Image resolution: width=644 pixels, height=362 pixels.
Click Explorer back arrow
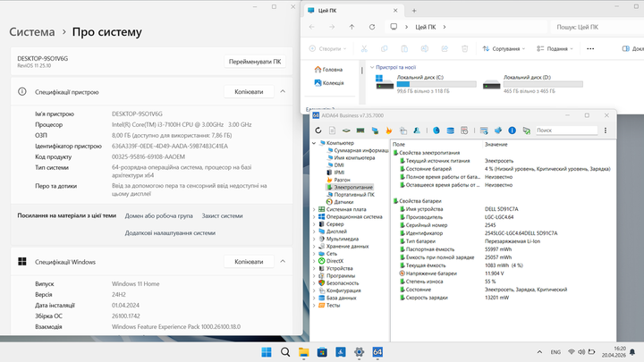point(312,27)
